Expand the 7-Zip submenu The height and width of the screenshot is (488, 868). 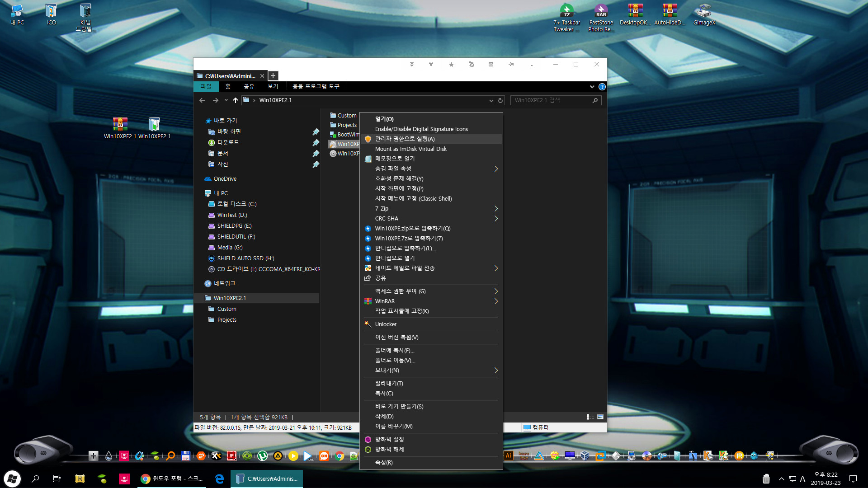431,209
